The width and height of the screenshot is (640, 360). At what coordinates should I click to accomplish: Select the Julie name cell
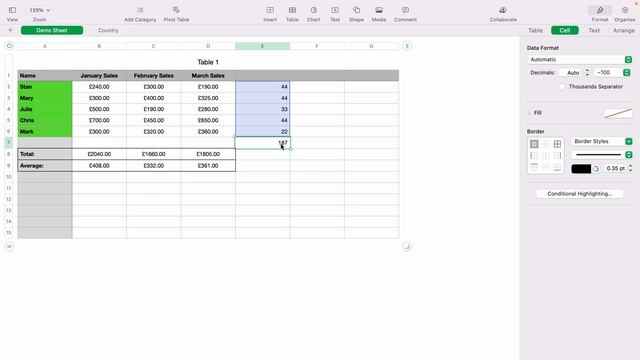click(x=45, y=109)
